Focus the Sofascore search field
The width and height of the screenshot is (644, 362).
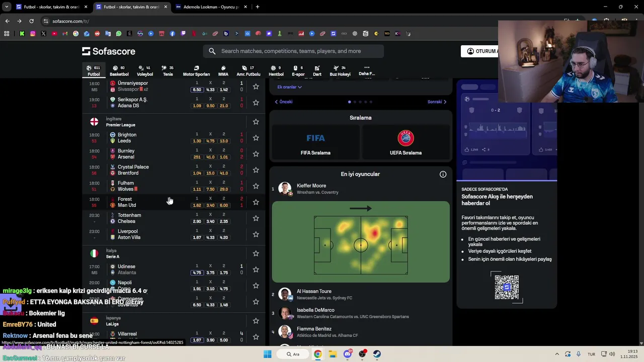click(293, 51)
